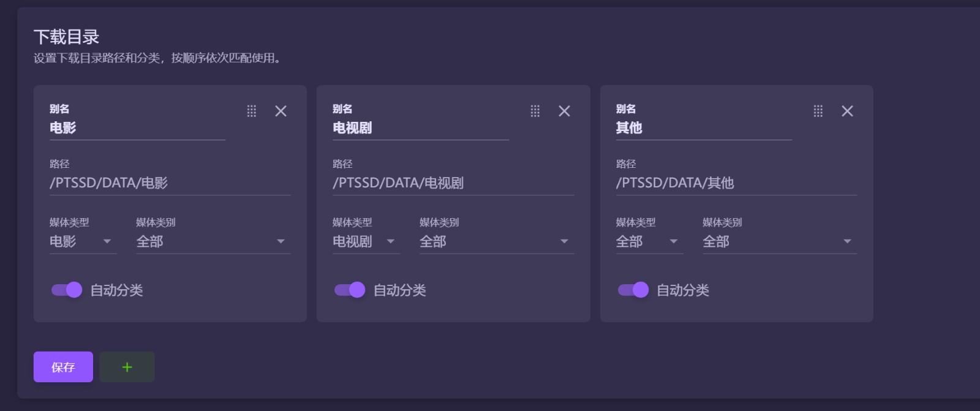Toggle 自动分类 for the 电视剧 card
The image size is (980, 411).
click(350, 290)
